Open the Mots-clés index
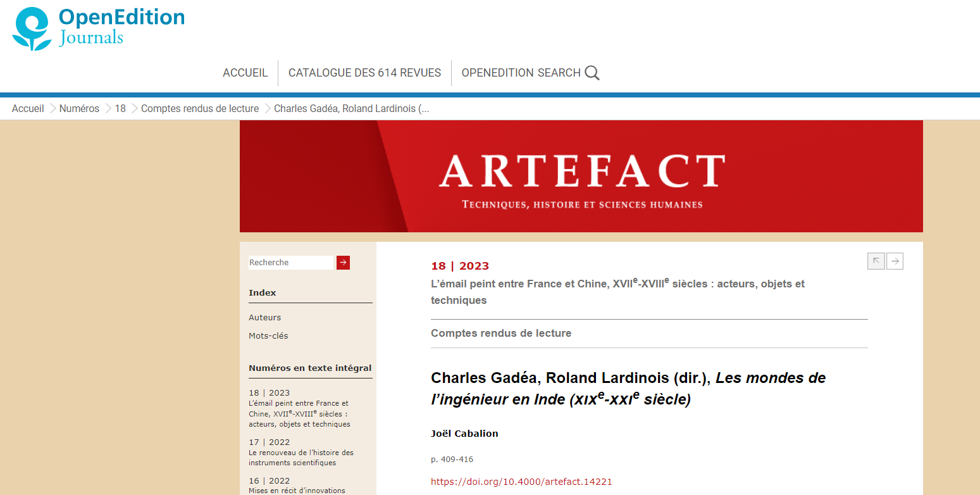 [268, 336]
